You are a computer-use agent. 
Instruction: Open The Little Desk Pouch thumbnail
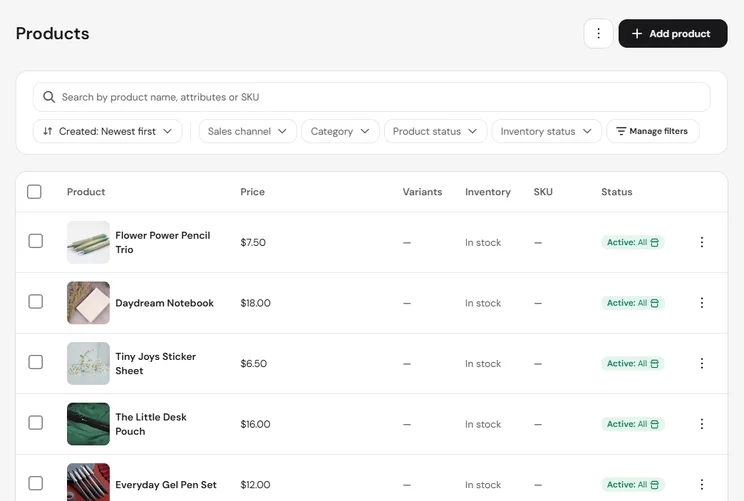tap(88, 424)
